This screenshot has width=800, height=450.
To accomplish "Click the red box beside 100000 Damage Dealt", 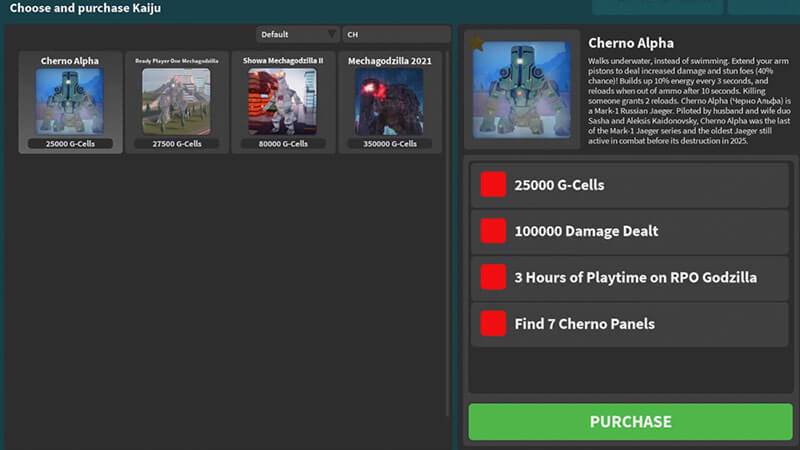I will (x=493, y=231).
